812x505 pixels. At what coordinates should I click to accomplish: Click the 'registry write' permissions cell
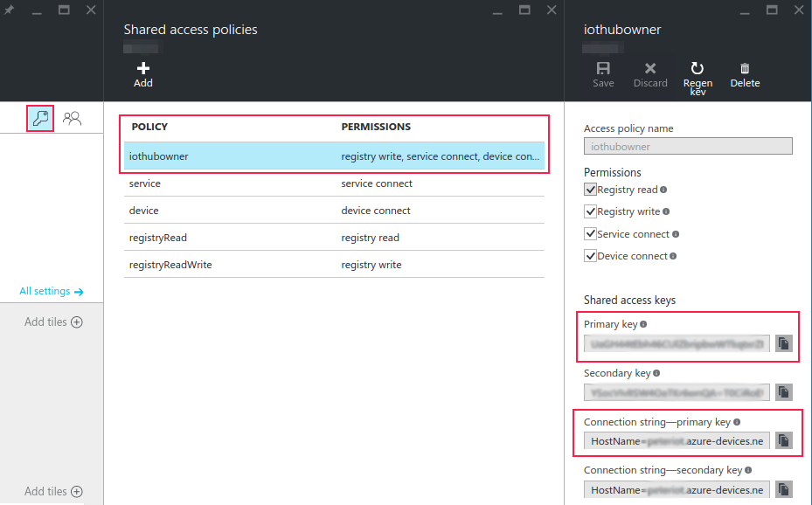371,265
